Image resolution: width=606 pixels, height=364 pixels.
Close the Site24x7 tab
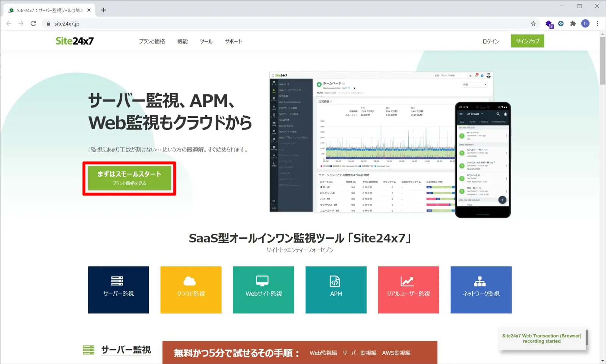(89, 10)
